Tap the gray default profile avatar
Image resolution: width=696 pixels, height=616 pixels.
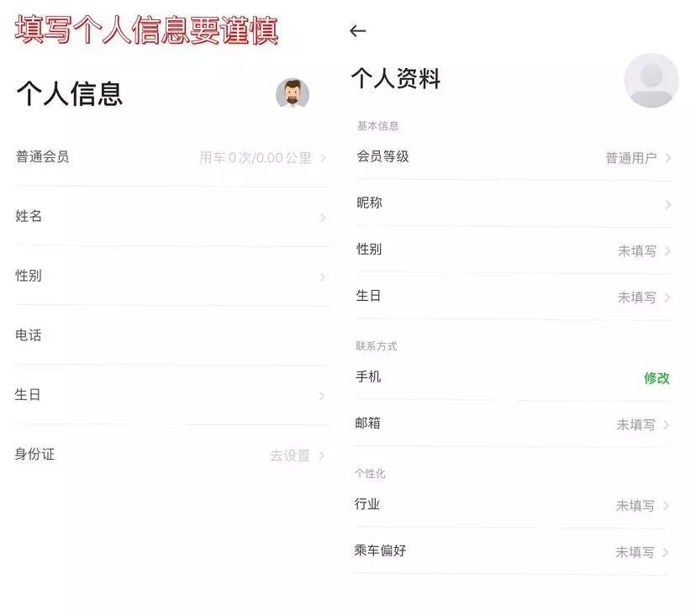(651, 81)
